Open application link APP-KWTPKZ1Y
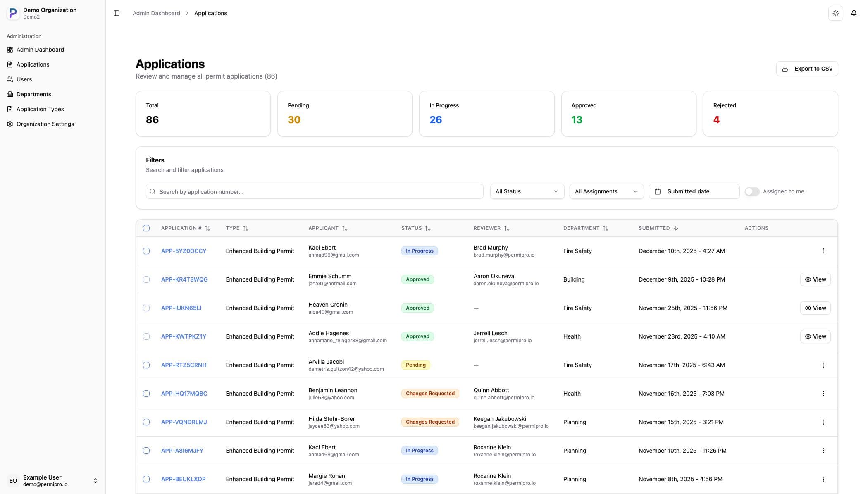This screenshot has width=868, height=494. tap(184, 336)
